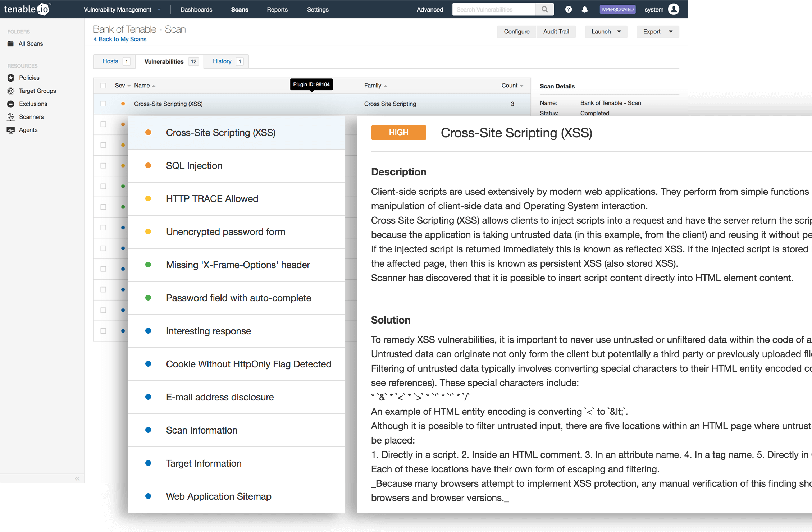Image resolution: width=812 pixels, height=532 pixels.
Task: Click the HIGH severity badge
Action: point(398,132)
